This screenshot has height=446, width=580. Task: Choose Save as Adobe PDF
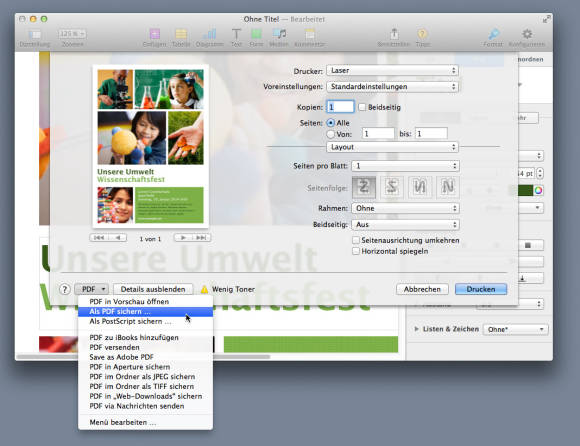click(145, 357)
